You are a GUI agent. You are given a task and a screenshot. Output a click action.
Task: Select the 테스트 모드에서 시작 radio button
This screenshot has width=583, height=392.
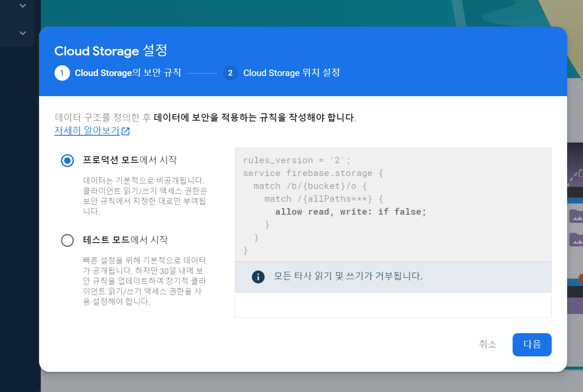click(x=67, y=240)
